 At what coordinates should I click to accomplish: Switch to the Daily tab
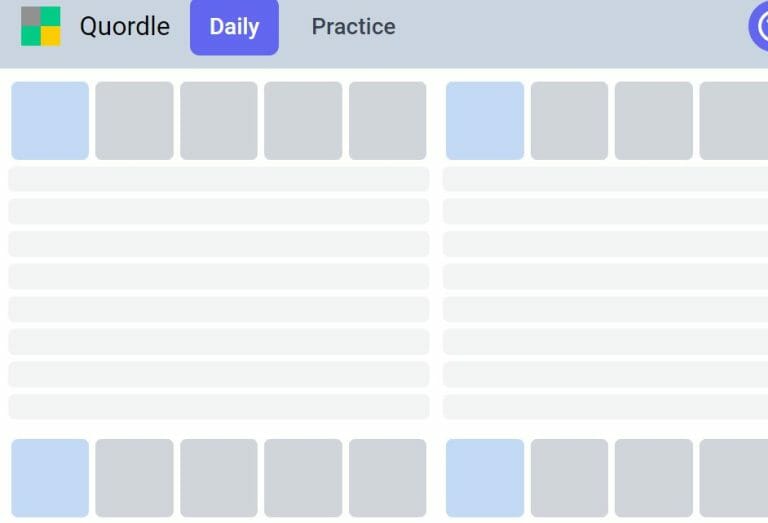[x=234, y=27]
